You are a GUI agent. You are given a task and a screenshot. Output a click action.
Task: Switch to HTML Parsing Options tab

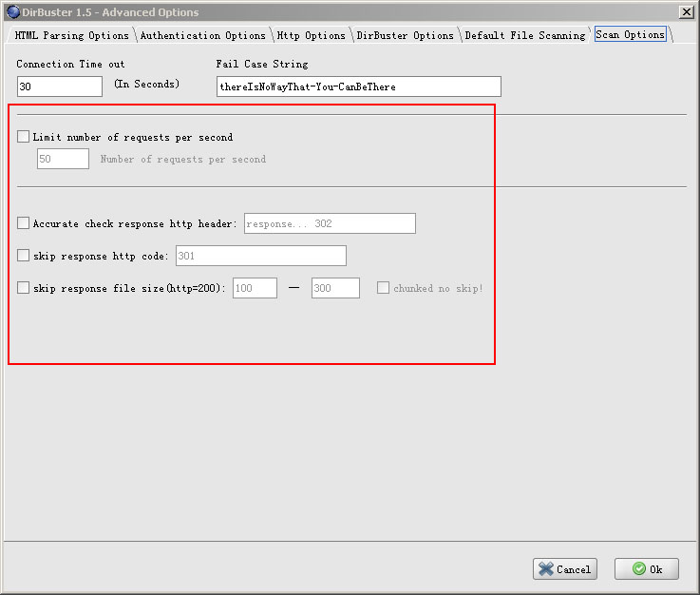coord(71,35)
